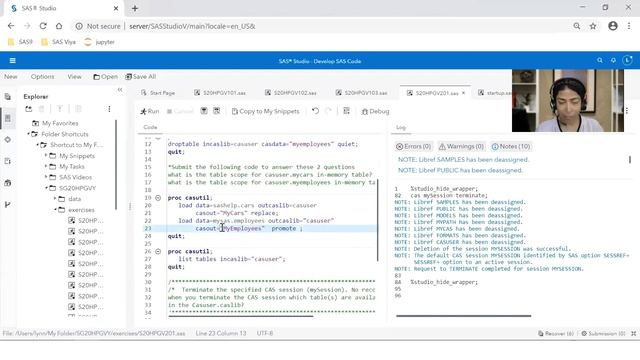Open SAS9 bookmark folder
Image resolution: width=640 pixels, height=360 pixels.
[x=20, y=42]
